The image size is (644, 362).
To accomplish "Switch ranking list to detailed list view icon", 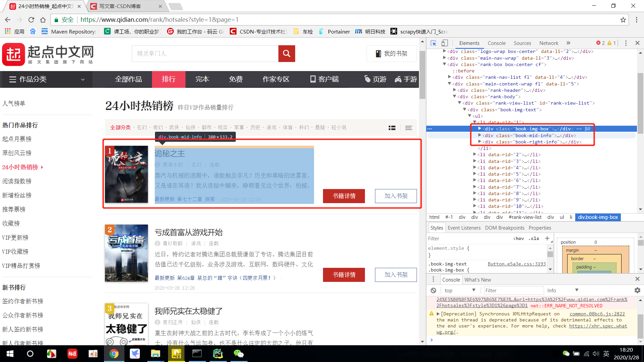I will click(392, 128).
